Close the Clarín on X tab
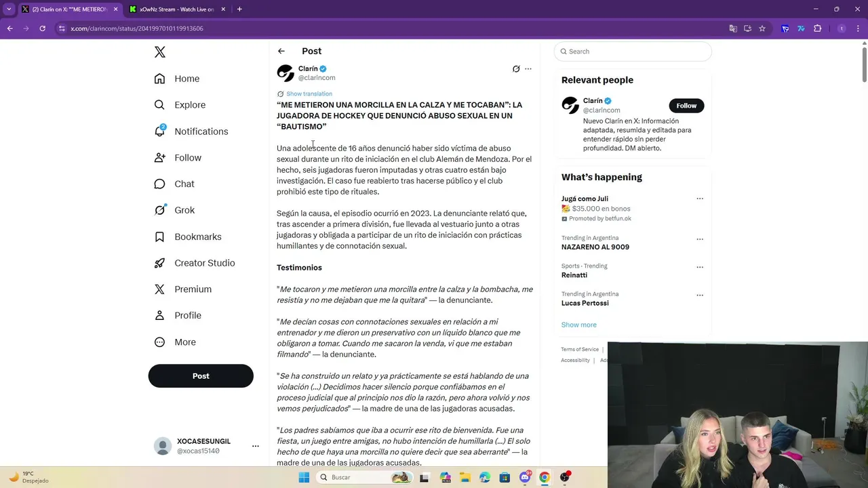 click(116, 9)
